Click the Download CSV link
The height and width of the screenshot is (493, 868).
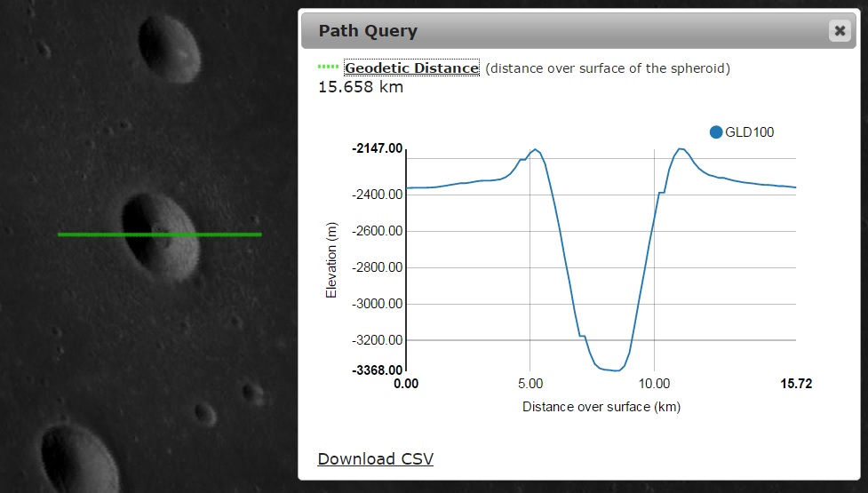pos(375,458)
